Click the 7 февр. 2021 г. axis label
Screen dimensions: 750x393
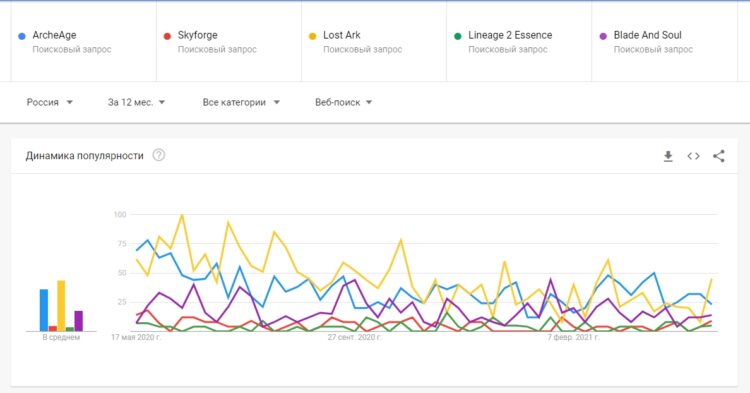tap(573, 338)
